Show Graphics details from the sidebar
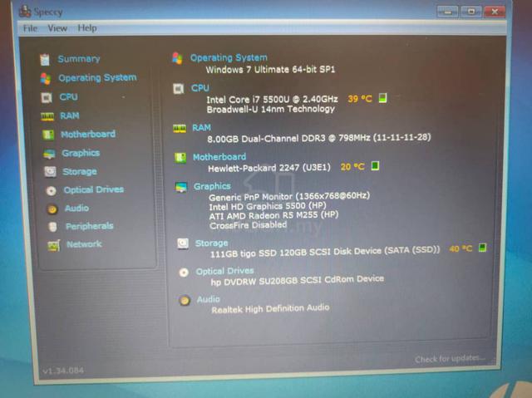 [81, 153]
